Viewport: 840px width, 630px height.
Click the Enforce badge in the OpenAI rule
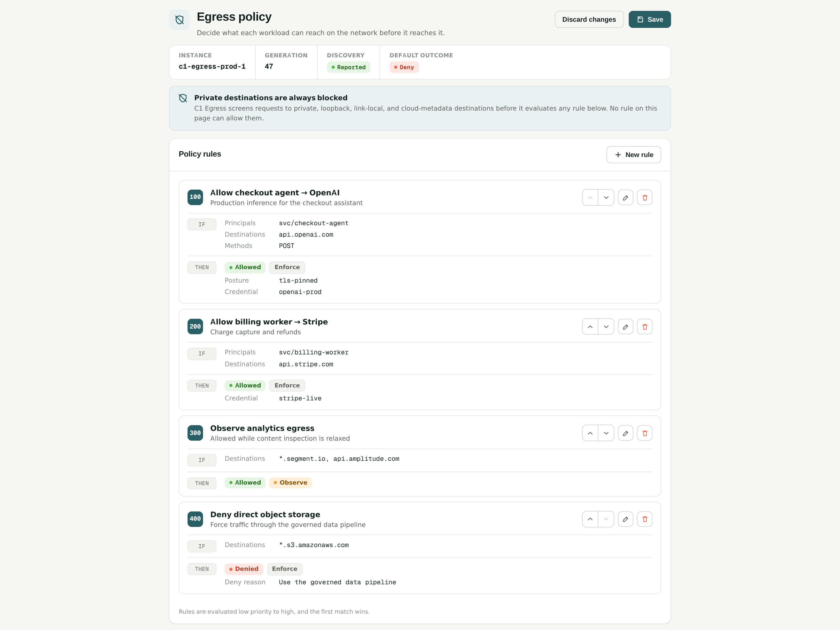click(287, 267)
